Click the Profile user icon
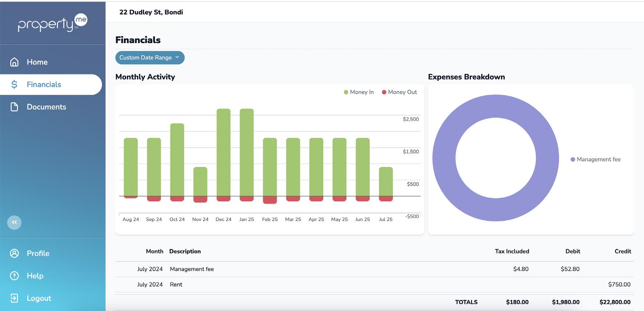 (14, 253)
